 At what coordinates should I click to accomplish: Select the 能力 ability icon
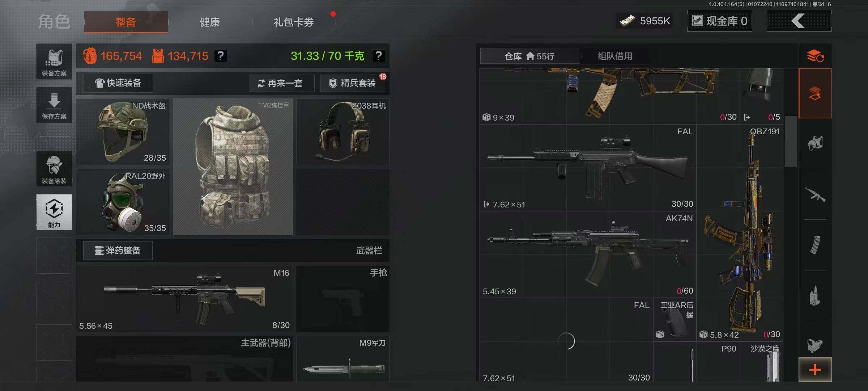tap(54, 212)
